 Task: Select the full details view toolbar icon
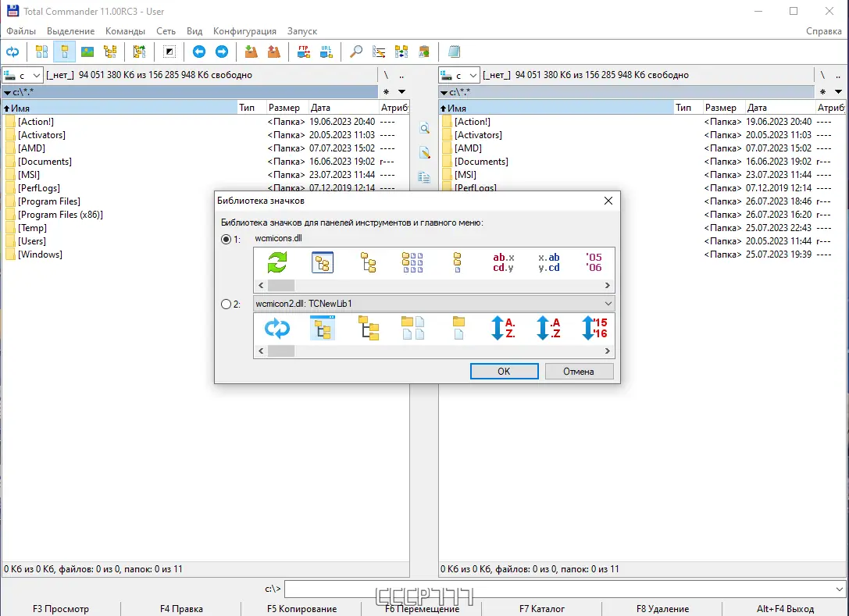coord(64,52)
